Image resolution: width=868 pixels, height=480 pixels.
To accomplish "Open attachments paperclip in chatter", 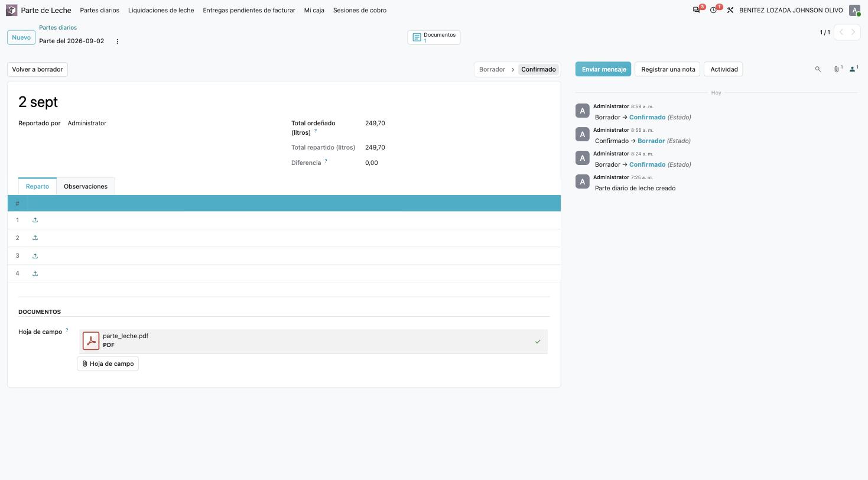I will (837, 69).
